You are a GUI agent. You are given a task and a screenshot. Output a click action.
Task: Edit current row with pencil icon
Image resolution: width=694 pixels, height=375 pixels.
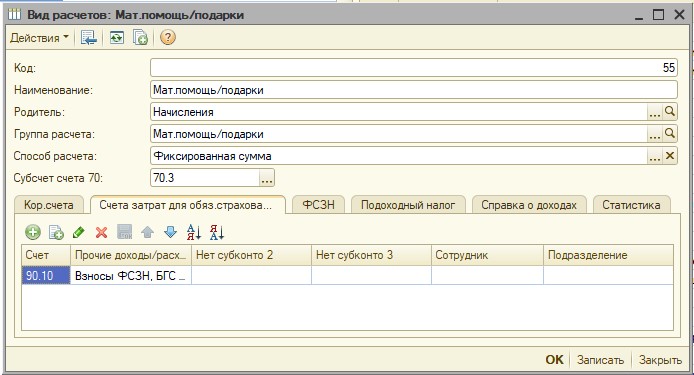(79, 232)
